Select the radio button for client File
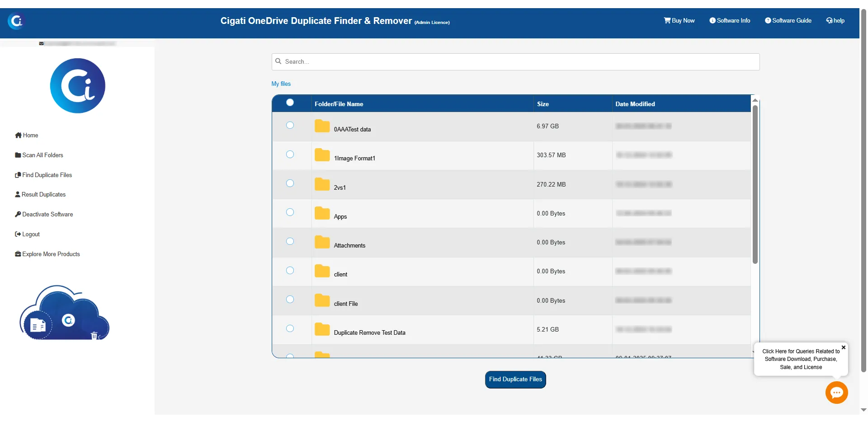The image size is (868, 421). (x=290, y=299)
